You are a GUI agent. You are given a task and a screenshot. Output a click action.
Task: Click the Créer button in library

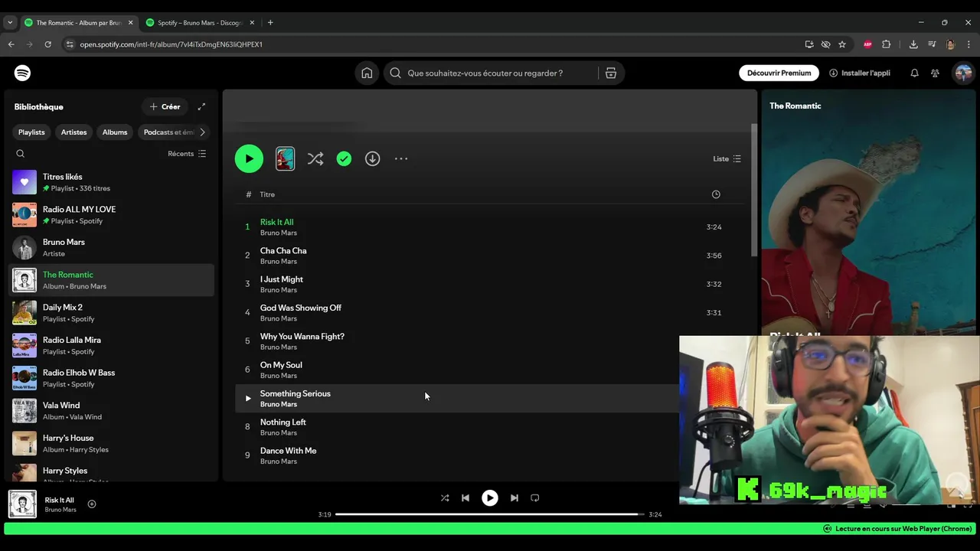pos(165,107)
